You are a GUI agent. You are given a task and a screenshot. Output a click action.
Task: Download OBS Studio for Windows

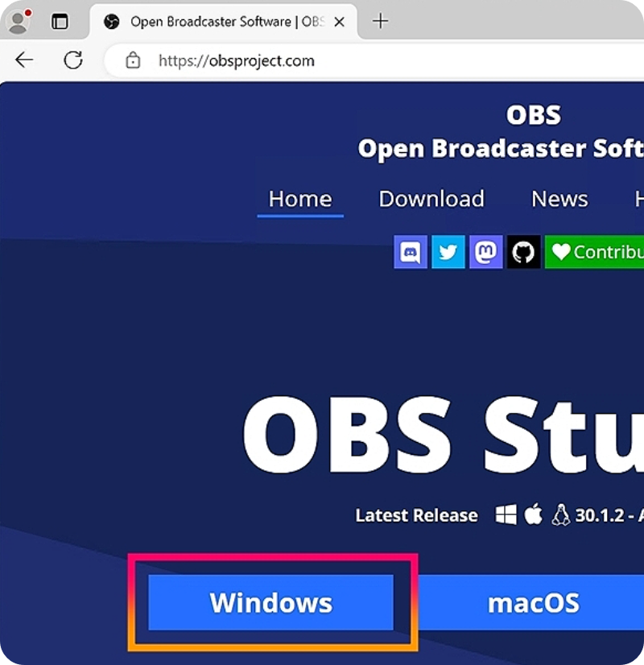271,602
